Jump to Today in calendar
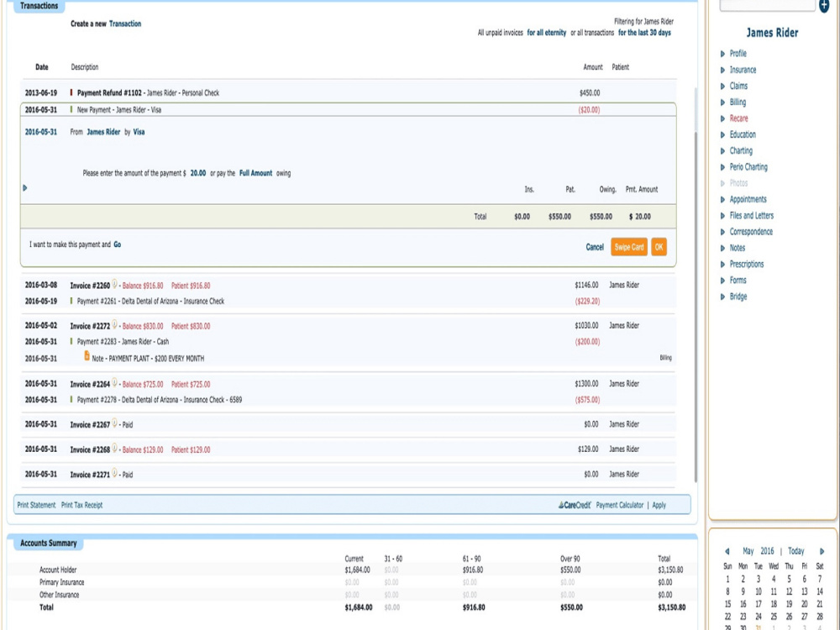This screenshot has width=840, height=630. [795, 551]
